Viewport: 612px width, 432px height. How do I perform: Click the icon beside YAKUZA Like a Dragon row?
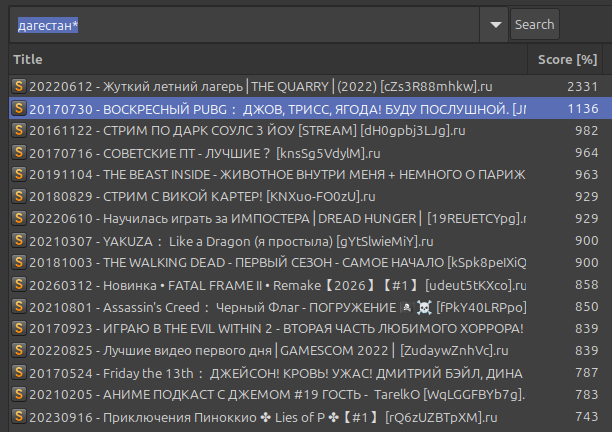19,240
